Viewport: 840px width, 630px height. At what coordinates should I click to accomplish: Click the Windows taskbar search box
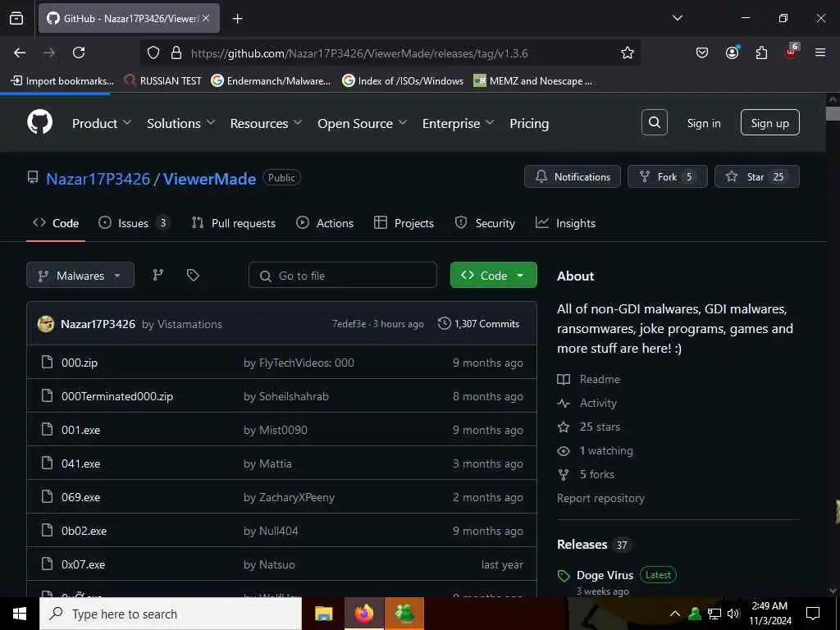(171, 614)
